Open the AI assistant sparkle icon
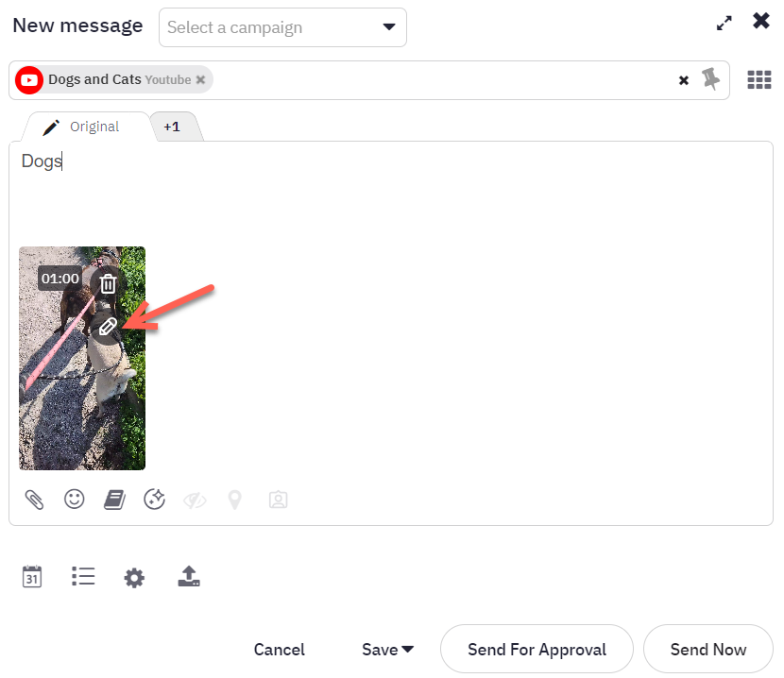 click(155, 499)
